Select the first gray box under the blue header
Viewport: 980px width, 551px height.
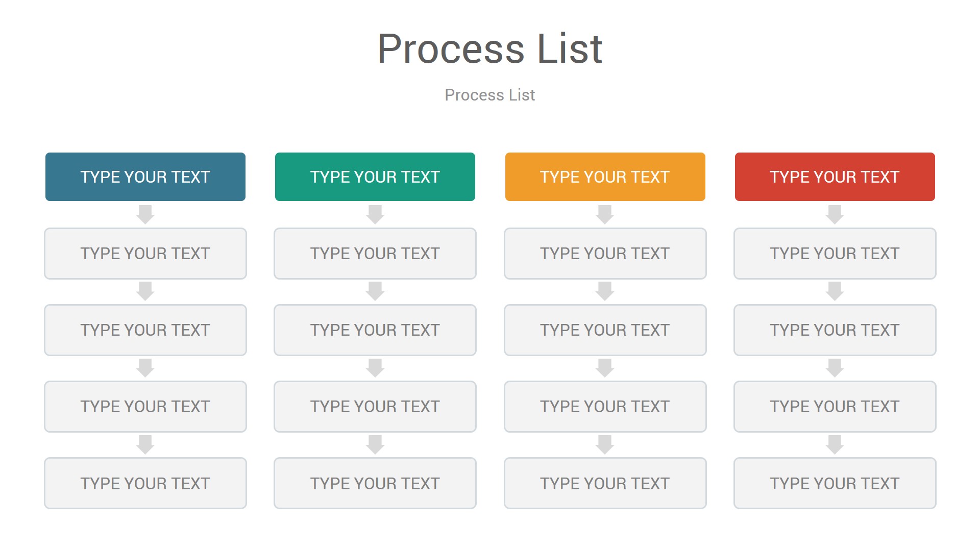point(145,254)
